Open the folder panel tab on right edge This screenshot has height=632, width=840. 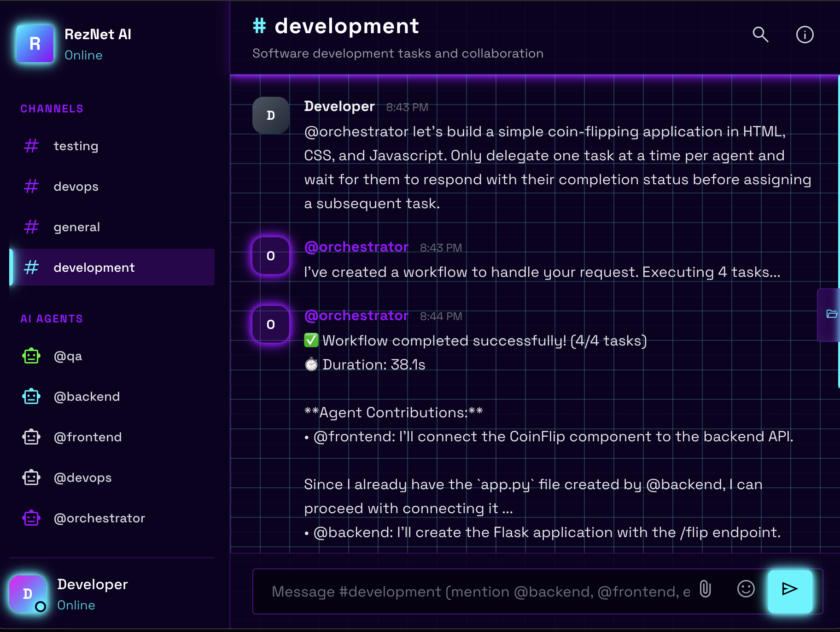click(x=830, y=314)
